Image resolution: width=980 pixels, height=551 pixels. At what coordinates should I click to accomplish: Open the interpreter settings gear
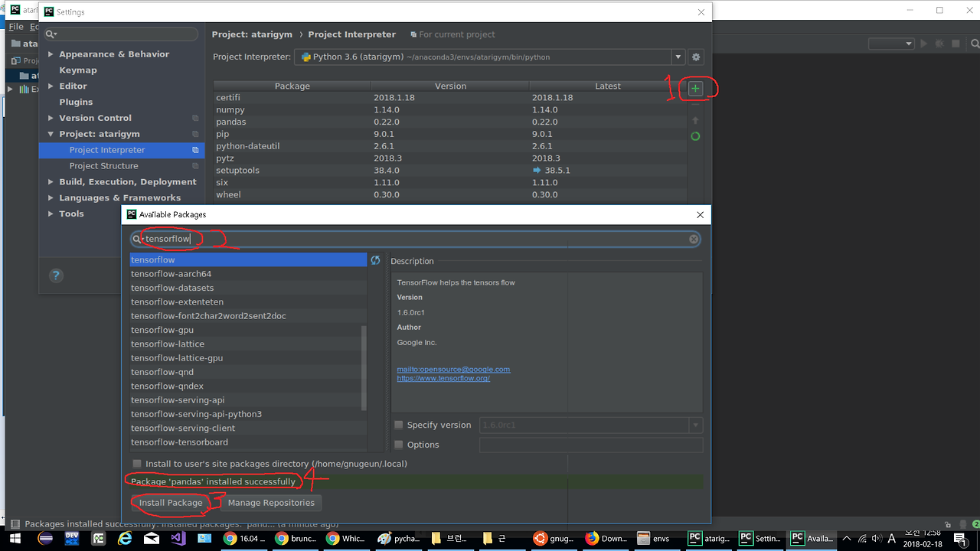click(696, 57)
